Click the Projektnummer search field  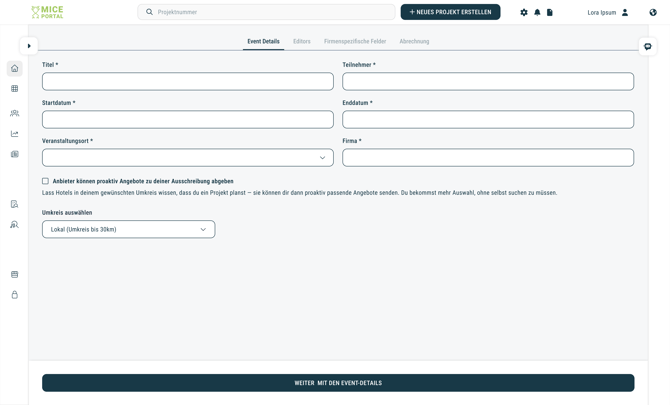click(x=266, y=12)
